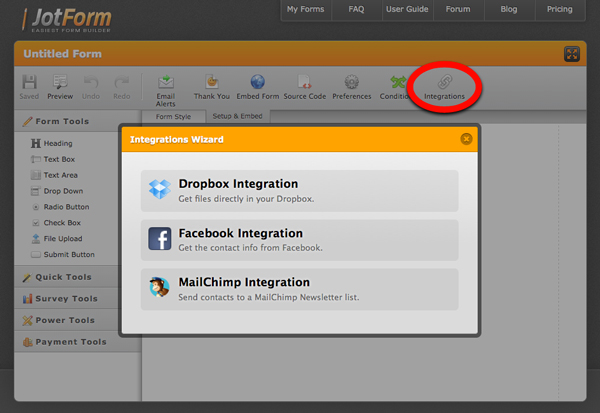The image size is (600, 413).
Task: Open the Source Code tool
Action: click(x=305, y=87)
